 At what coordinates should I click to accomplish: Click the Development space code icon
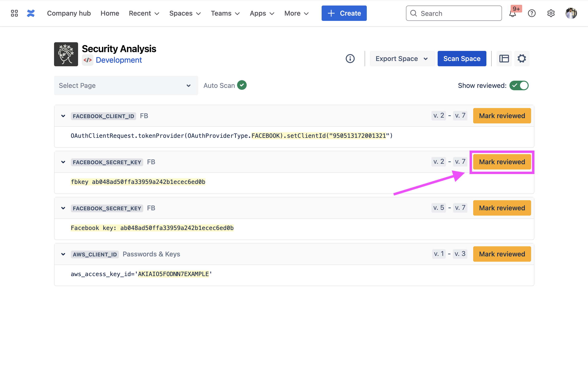(88, 60)
